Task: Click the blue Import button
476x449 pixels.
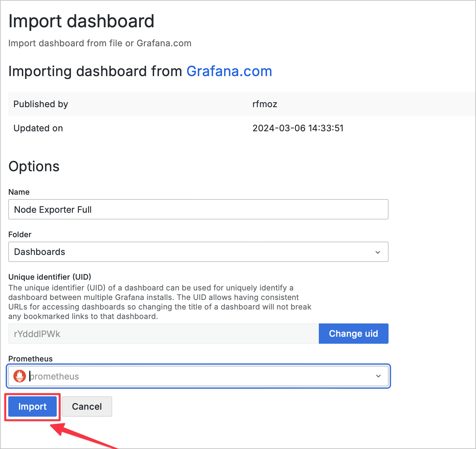Action: tap(32, 407)
